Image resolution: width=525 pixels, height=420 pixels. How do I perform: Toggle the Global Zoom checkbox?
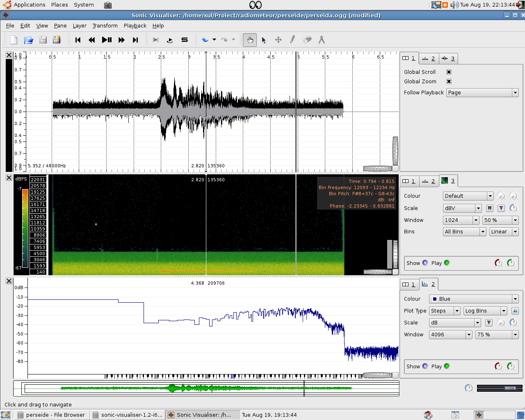click(449, 81)
